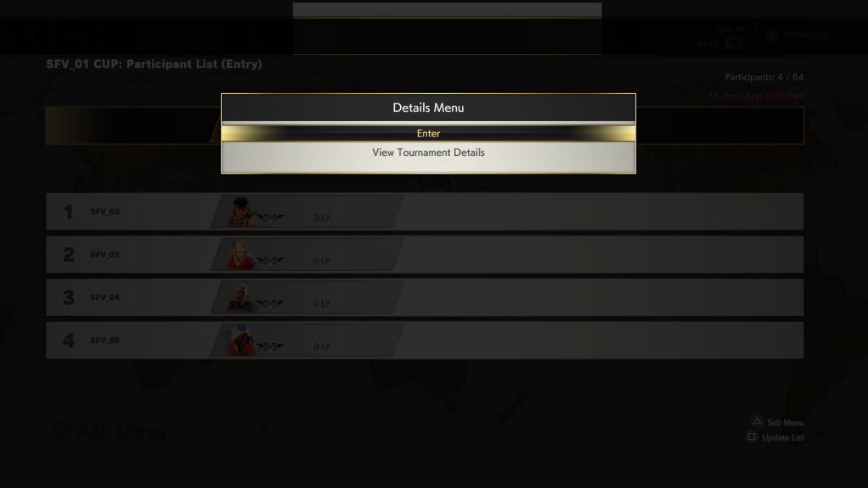This screenshot has width=868, height=488.
Task: Click the league rank emblem of SFV_02
Action: pyautogui.click(x=270, y=218)
